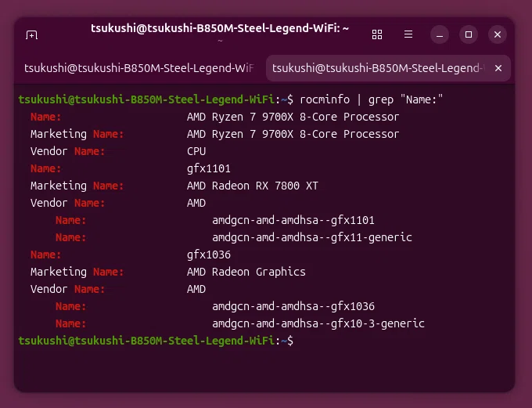This screenshot has height=408, width=532.
Task: Click AMD Radeon Graphics marketing name
Action: coord(246,272)
